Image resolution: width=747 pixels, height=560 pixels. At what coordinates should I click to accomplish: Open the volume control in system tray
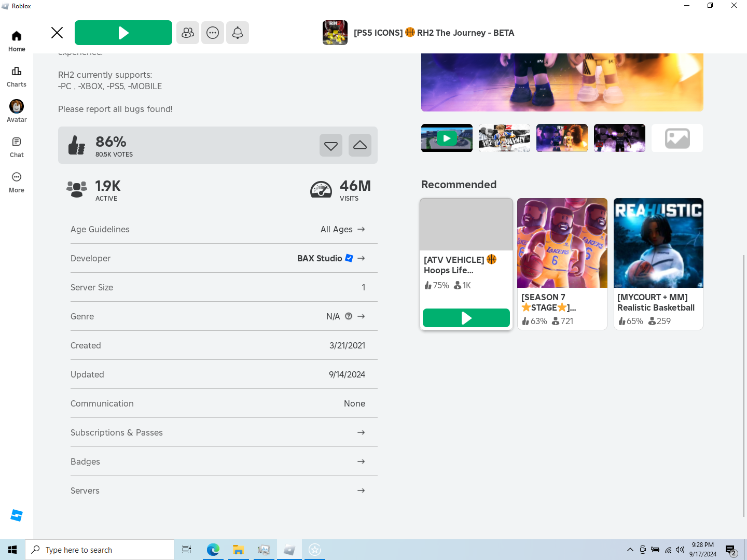point(680,550)
